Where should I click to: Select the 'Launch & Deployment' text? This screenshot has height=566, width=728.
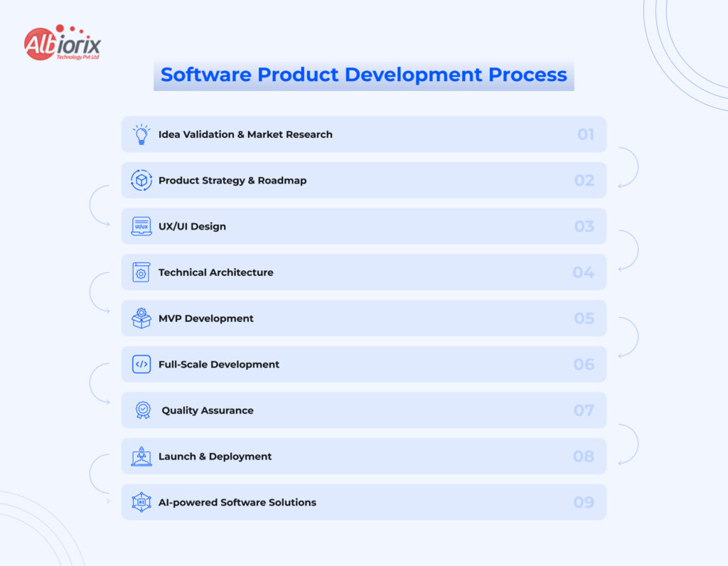click(215, 456)
